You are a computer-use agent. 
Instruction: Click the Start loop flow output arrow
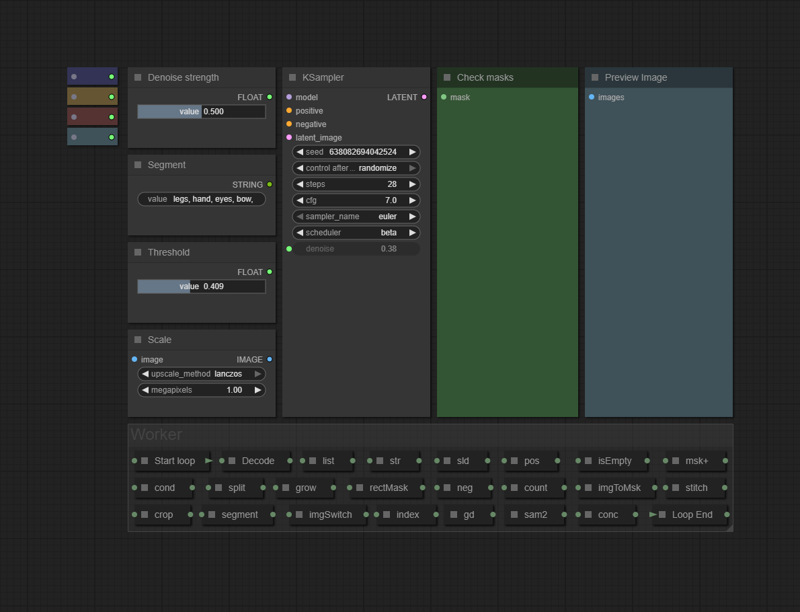click(x=209, y=461)
